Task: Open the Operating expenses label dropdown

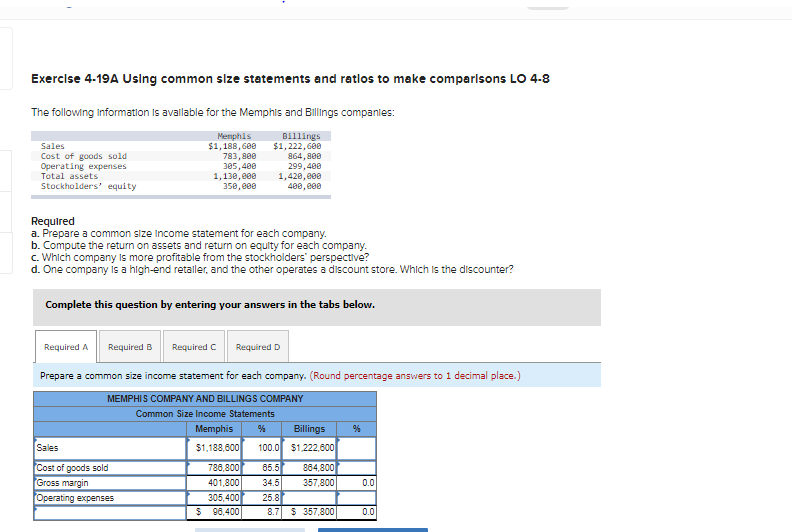Action: (x=110, y=498)
